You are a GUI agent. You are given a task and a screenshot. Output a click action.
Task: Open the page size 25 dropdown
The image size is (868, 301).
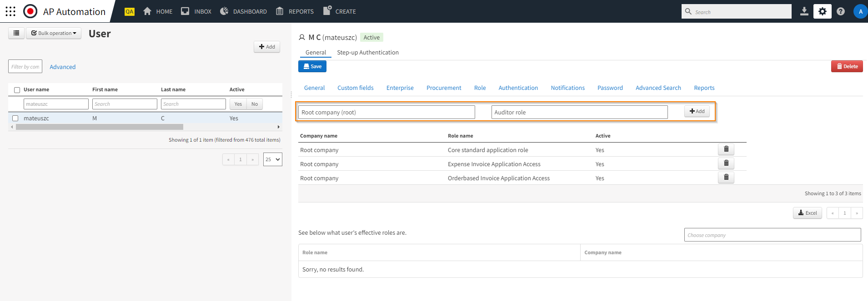272,159
